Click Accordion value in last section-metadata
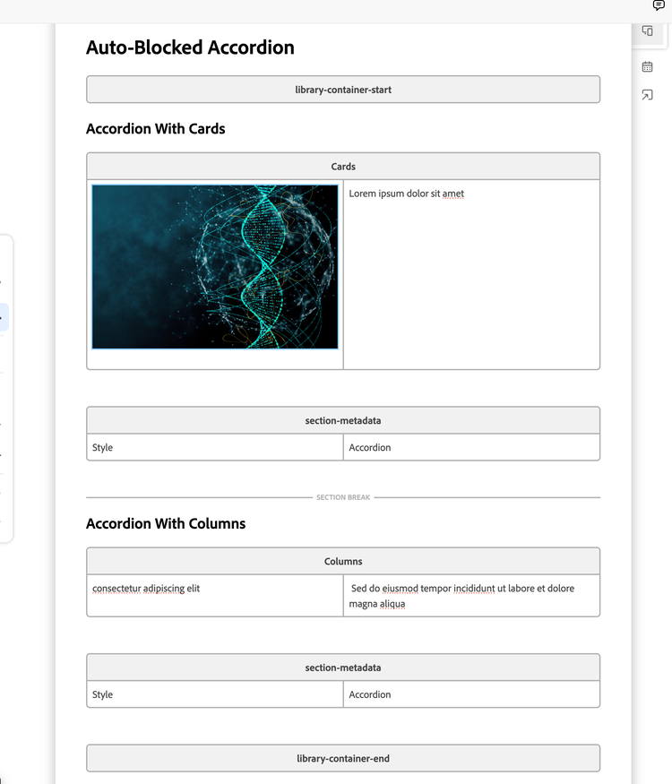This screenshot has height=784, width=672. pos(370,694)
